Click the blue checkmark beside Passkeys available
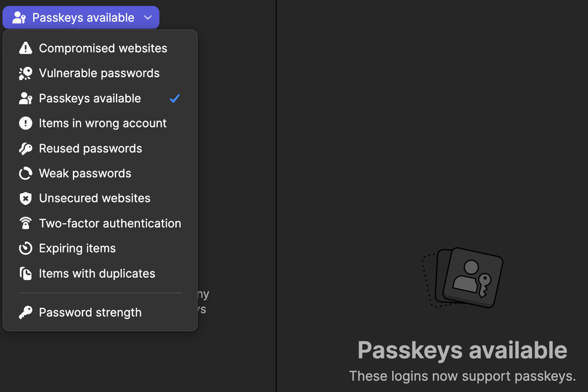 (x=174, y=98)
